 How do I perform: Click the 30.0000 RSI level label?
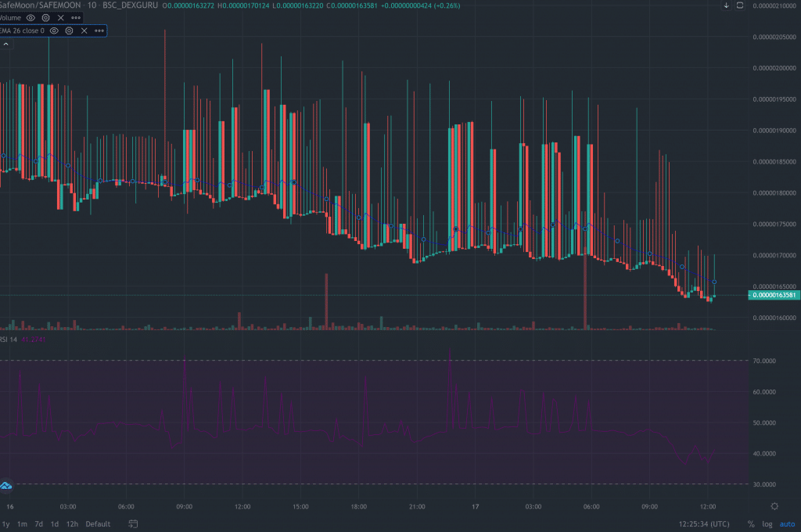[x=764, y=484]
